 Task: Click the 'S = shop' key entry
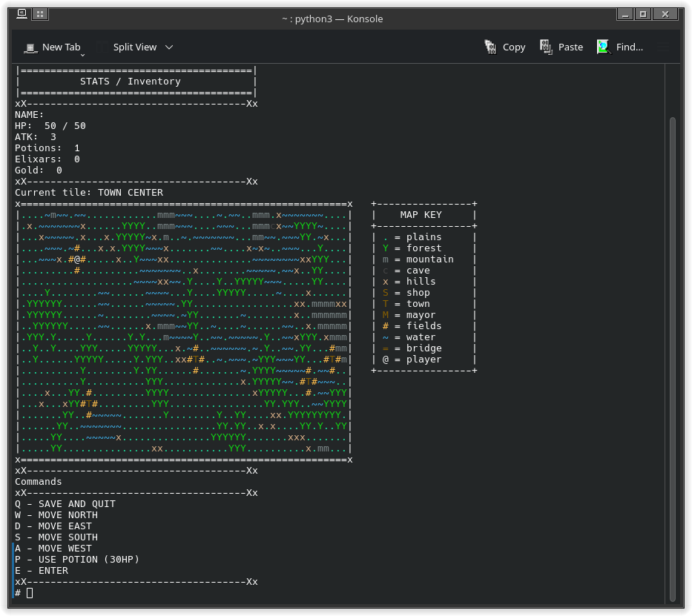[406, 293]
